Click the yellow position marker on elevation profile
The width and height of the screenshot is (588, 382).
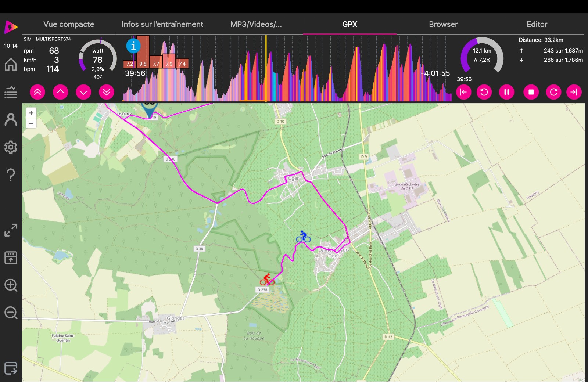coord(266,68)
